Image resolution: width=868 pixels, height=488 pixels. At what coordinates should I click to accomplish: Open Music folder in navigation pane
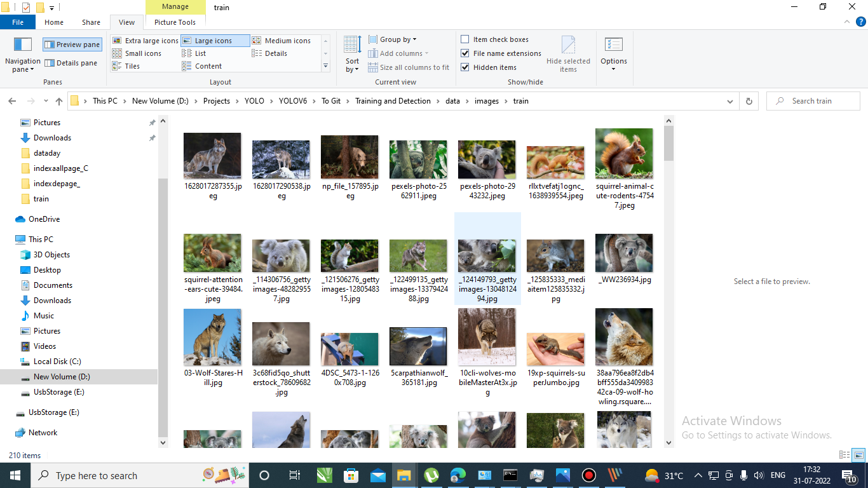(43, 316)
